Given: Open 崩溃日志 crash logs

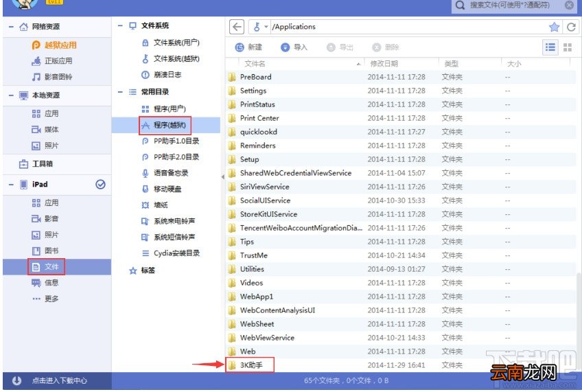Looking at the screenshot, I should tap(161, 75).
